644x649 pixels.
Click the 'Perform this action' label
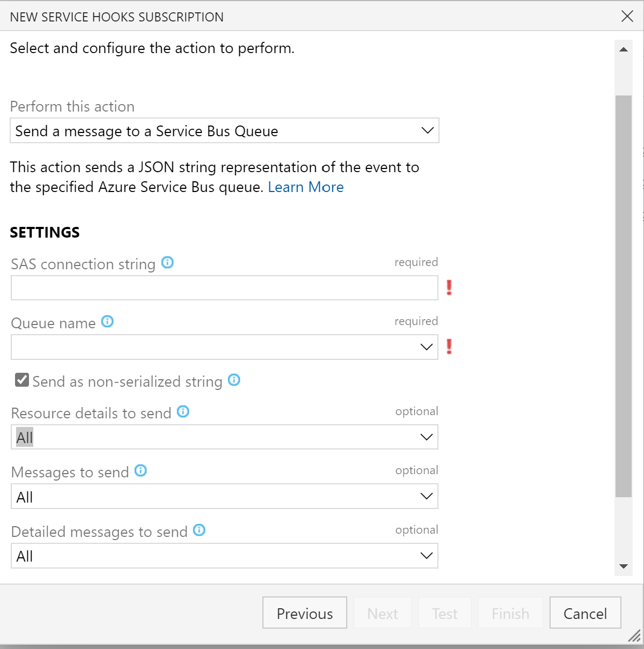(72, 106)
